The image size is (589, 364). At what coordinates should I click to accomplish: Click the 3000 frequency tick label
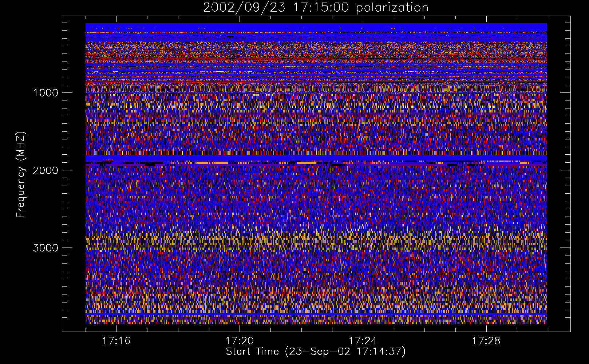(x=46, y=248)
